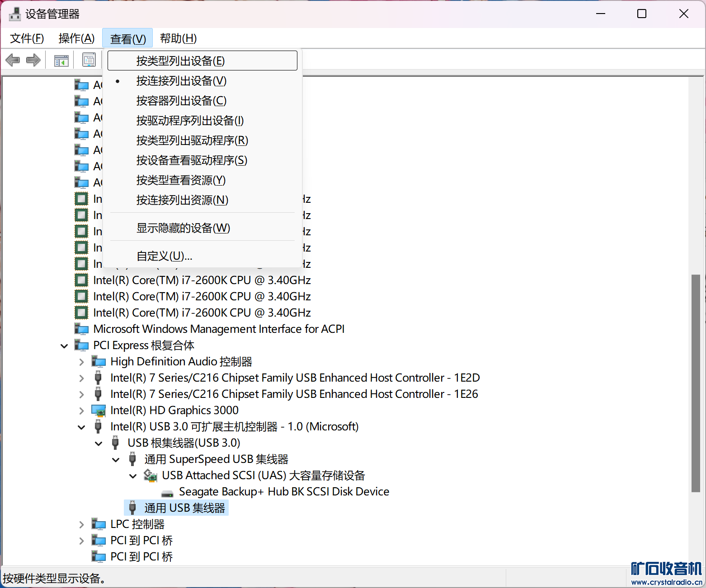Viewport: 706px width, 588px height.
Task: Collapse the USB Attached SCSI (UAS) node
Action: click(133, 476)
